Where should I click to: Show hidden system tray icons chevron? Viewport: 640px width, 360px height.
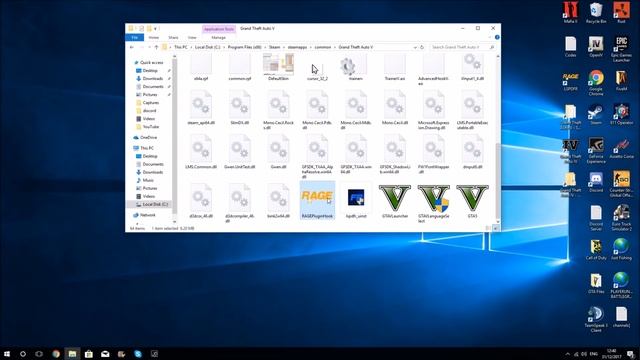pos(567,354)
